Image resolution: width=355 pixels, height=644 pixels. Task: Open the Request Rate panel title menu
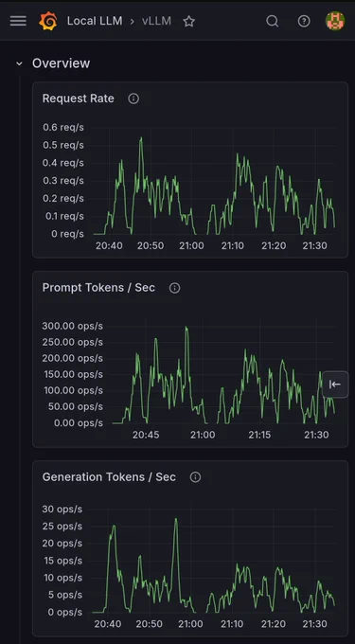click(x=78, y=98)
